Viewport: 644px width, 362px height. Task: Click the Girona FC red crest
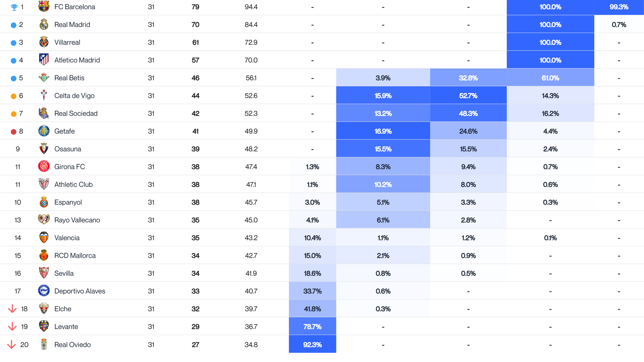point(44,167)
